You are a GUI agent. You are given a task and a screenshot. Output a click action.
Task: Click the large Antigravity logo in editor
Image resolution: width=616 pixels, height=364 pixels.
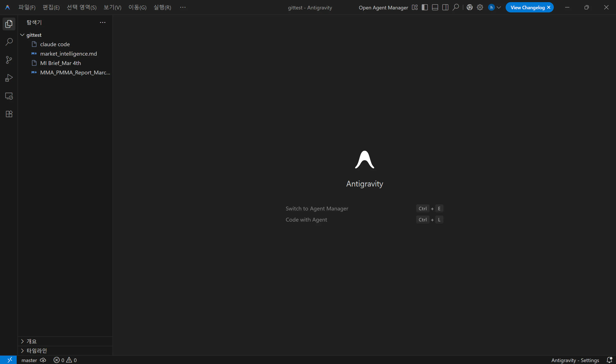(364, 159)
